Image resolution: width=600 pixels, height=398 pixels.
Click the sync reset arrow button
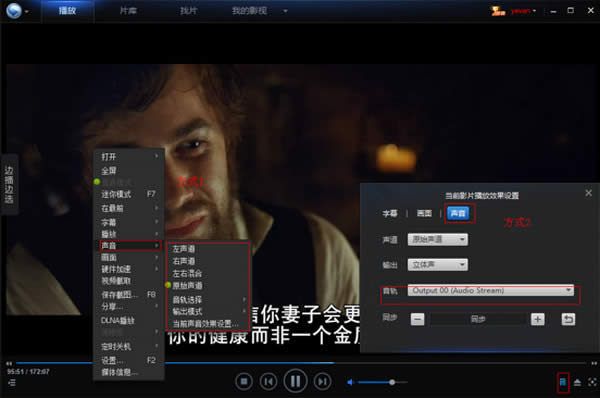pyautogui.click(x=568, y=319)
